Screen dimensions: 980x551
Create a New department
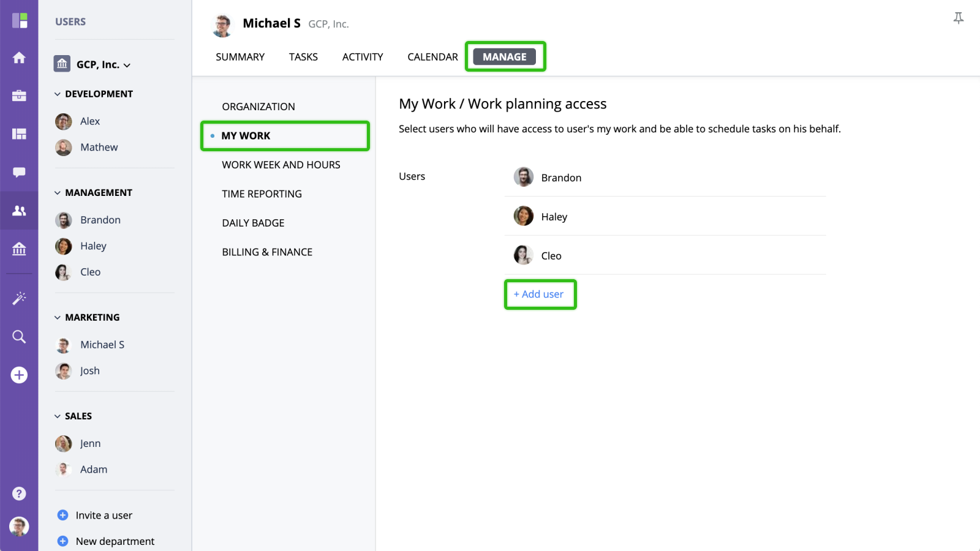tap(115, 541)
